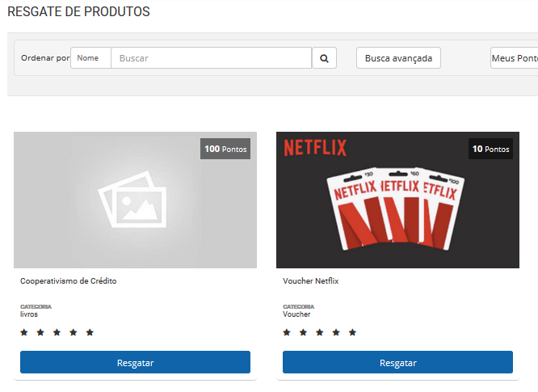This screenshot has width=538, height=392.
Task: Rate Voucher Netflix three stars
Action: pos(320,332)
